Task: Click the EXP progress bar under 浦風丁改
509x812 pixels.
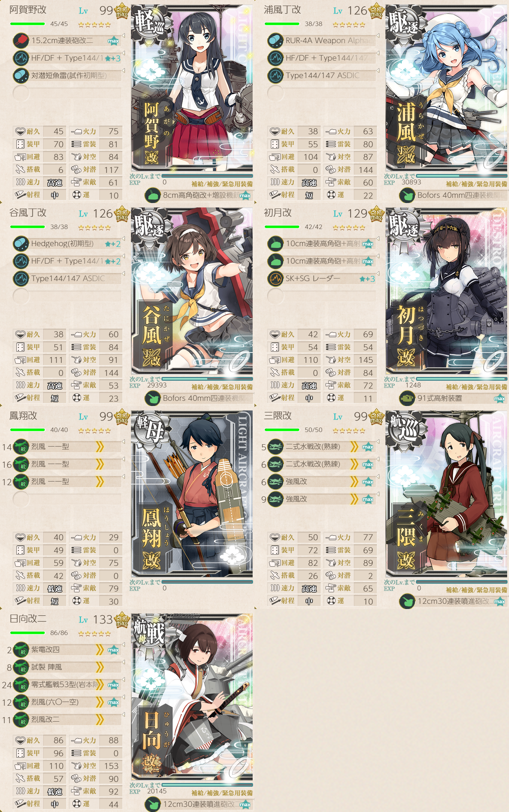Action: (462, 175)
